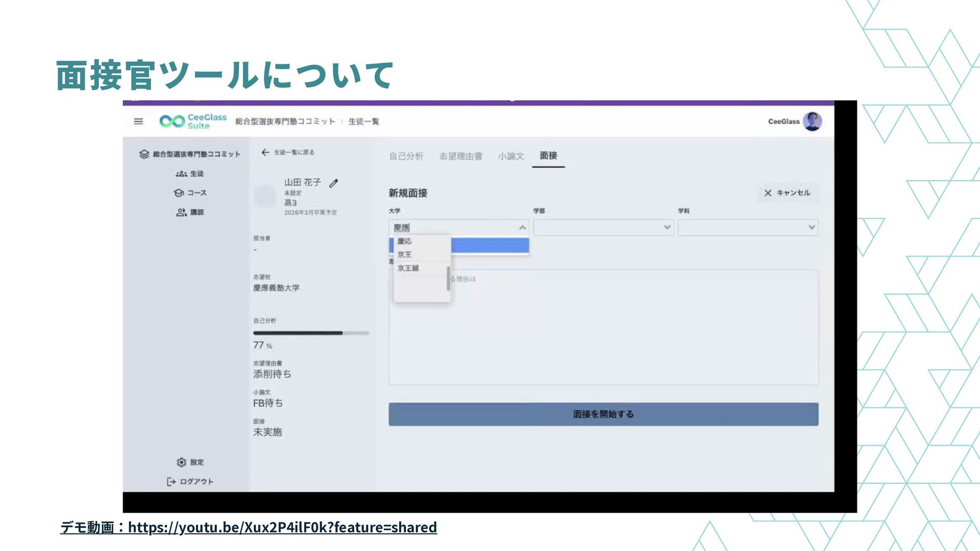Switch to the 志望理由書 tab
Image resolution: width=980 pixels, height=551 pixels.
click(x=460, y=156)
